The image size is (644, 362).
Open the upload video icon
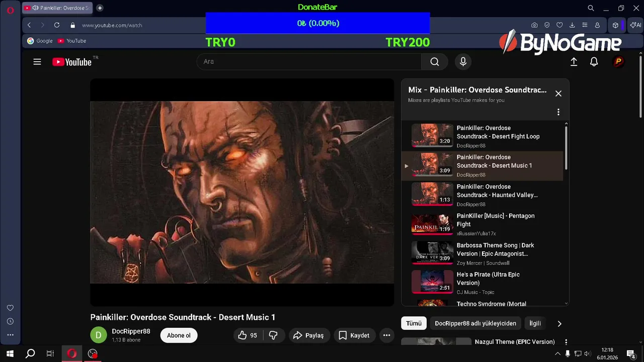[574, 61]
